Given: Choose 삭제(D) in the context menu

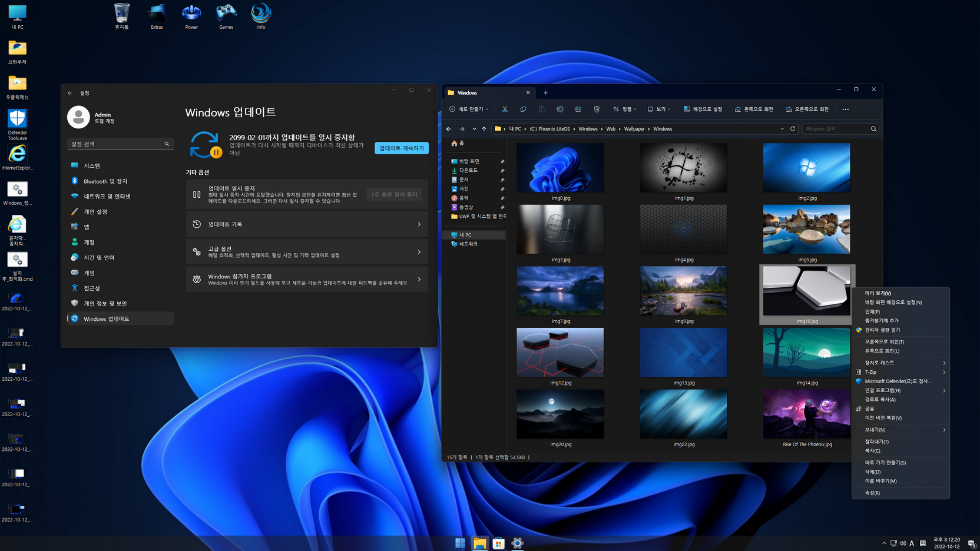Looking at the screenshot, I should pyautogui.click(x=900, y=472).
